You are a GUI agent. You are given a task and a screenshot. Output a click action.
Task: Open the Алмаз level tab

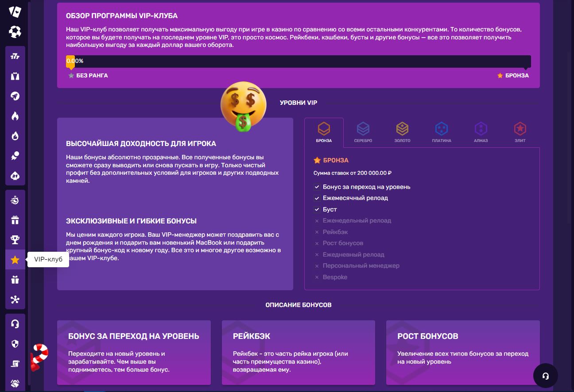(481, 133)
